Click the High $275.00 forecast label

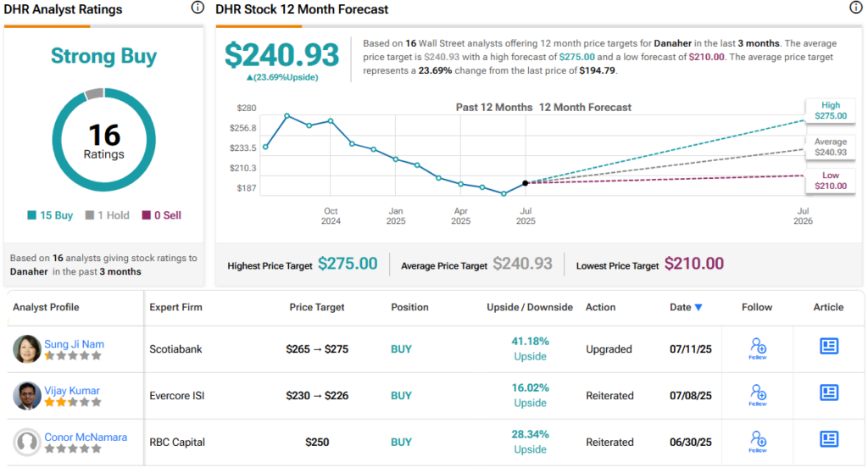tap(830, 110)
